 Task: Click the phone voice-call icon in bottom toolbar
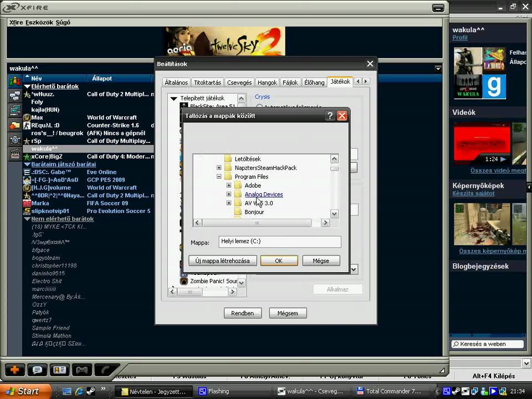(106, 370)
